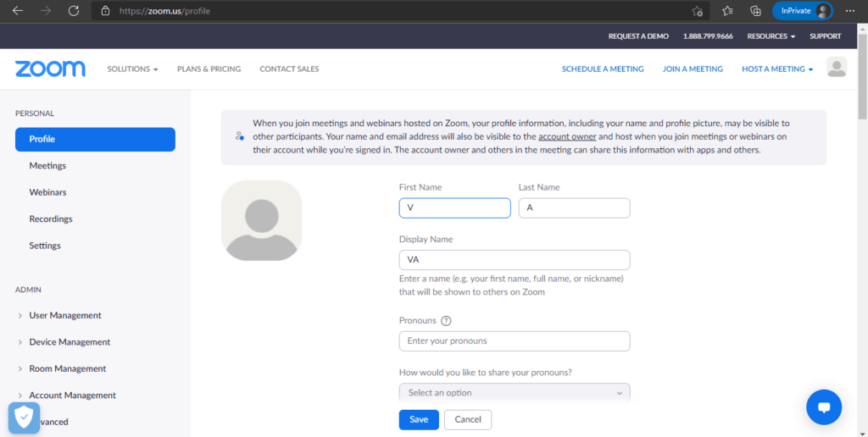Click Join a Meeting link
Screen dimensions: 868x437
(x=693, y=69)
